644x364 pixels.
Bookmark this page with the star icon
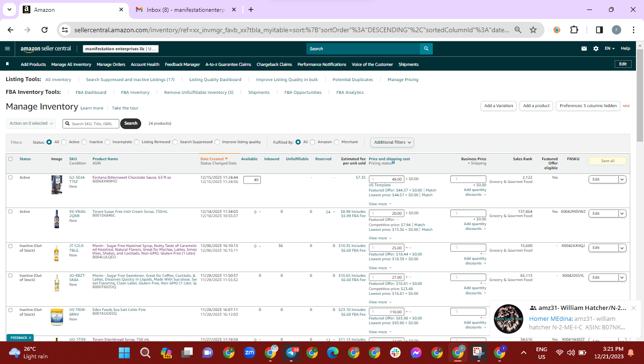pos(533,29)
